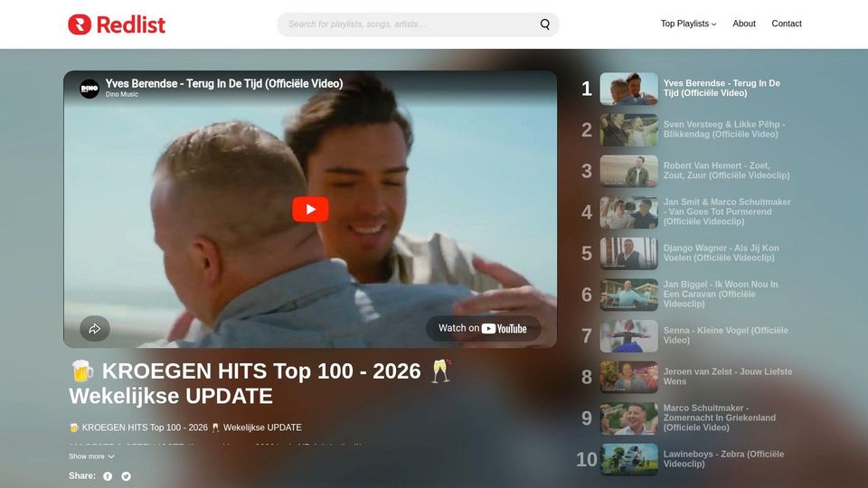Viewport: 868px width, 488px height.
Task: Select Jan Biggel caravan thumbnail
Action: pos(629,295)
